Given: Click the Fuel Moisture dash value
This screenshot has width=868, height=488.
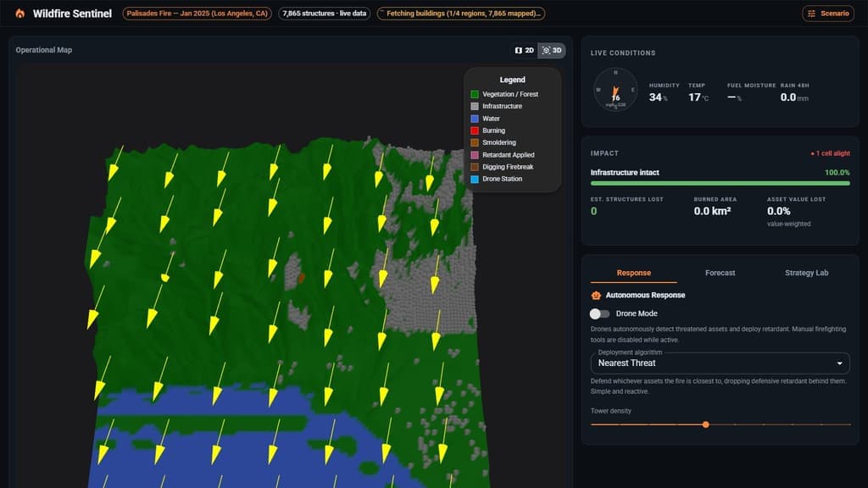Looking at the screenshot, I should 732,97.
